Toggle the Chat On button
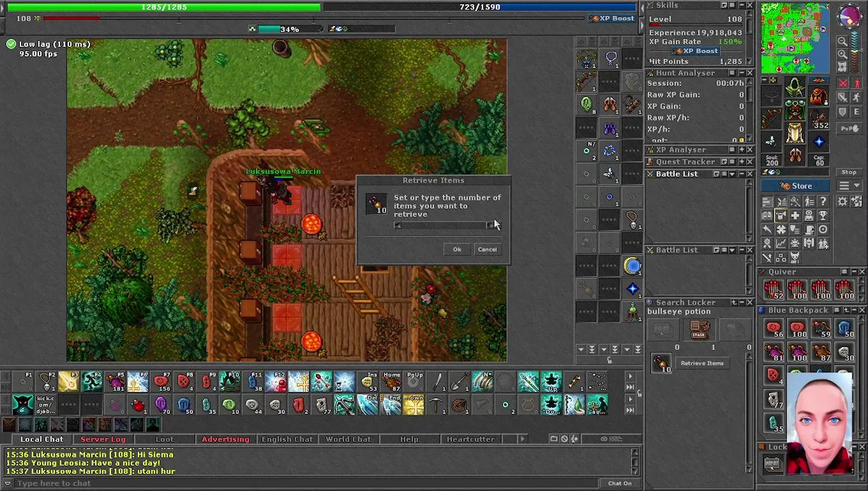The image size is (868, 491). coord(620,483)
